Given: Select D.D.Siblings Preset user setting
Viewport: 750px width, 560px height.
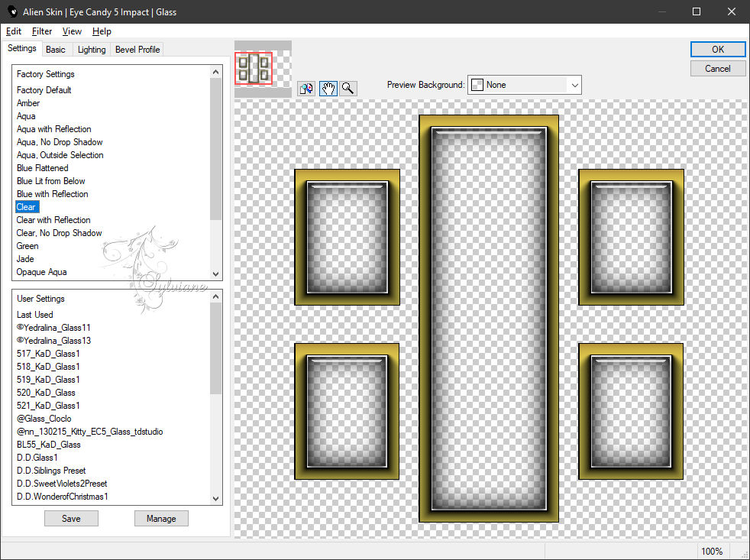Looking at the screenshot, I should (x=50, y=470).
